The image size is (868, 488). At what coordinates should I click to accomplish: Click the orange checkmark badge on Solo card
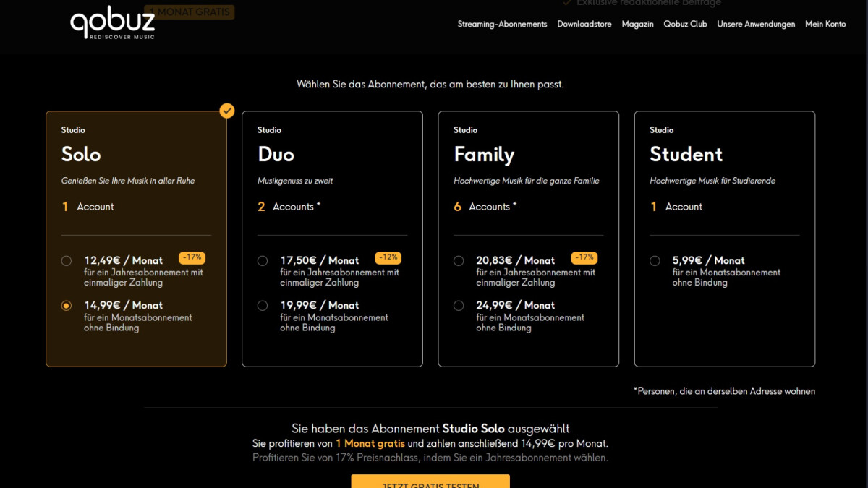pyautogui.click(x=227, y=111)
